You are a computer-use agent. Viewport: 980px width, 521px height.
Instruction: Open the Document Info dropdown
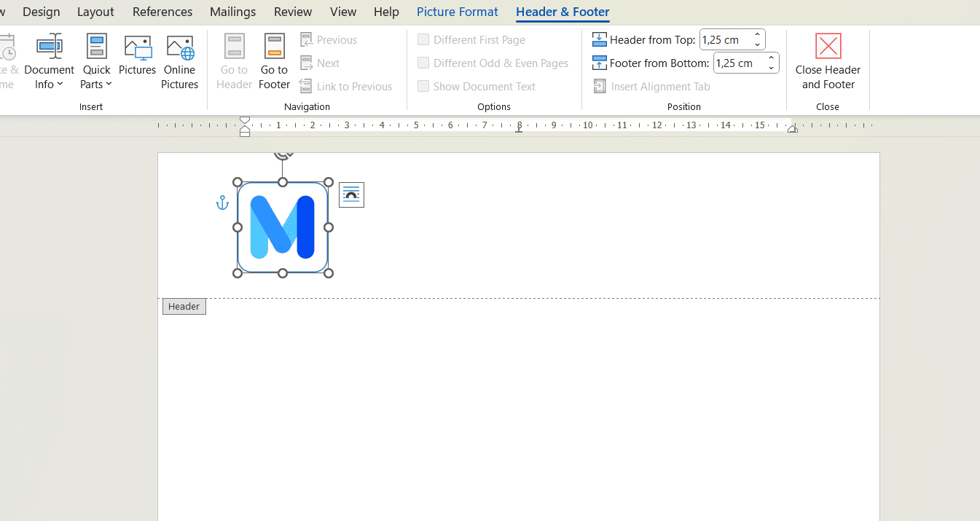(x=49, y=63)
